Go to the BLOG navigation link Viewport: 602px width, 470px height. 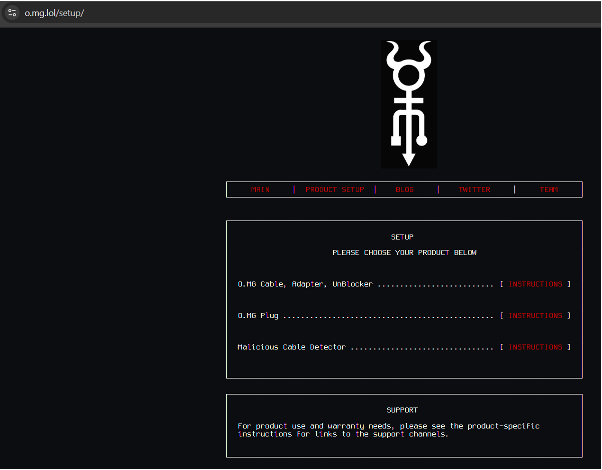[x=404, y=189]
